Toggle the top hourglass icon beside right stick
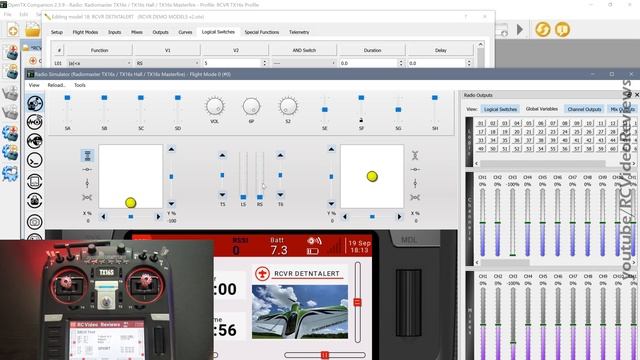The height and width of the screenshot is (360, 640). (415, 155)
